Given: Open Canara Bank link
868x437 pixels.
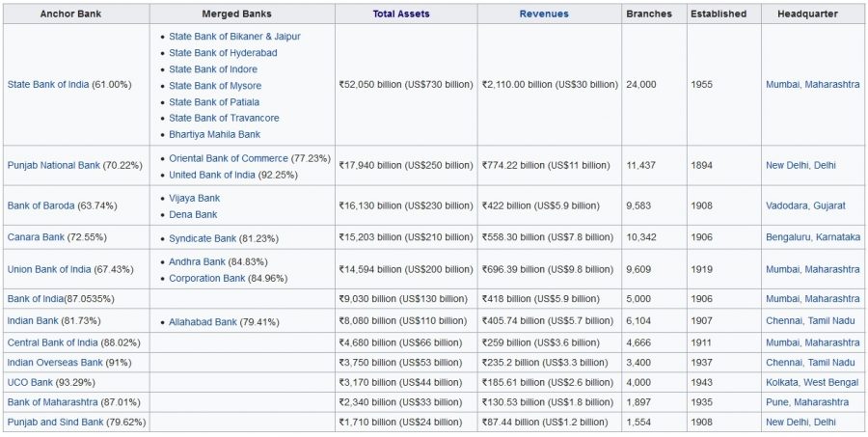Looking at the screenshot, I should pyautogui.click(x=36, y=237).
